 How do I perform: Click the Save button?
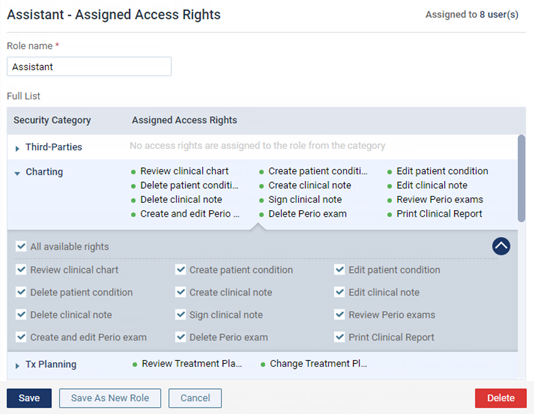(29, 398)
